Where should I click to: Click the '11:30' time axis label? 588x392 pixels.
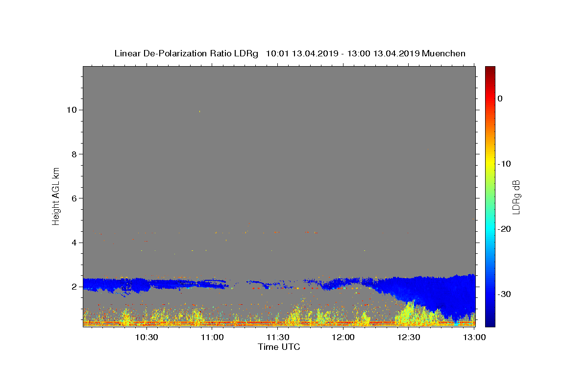[278, 337]
